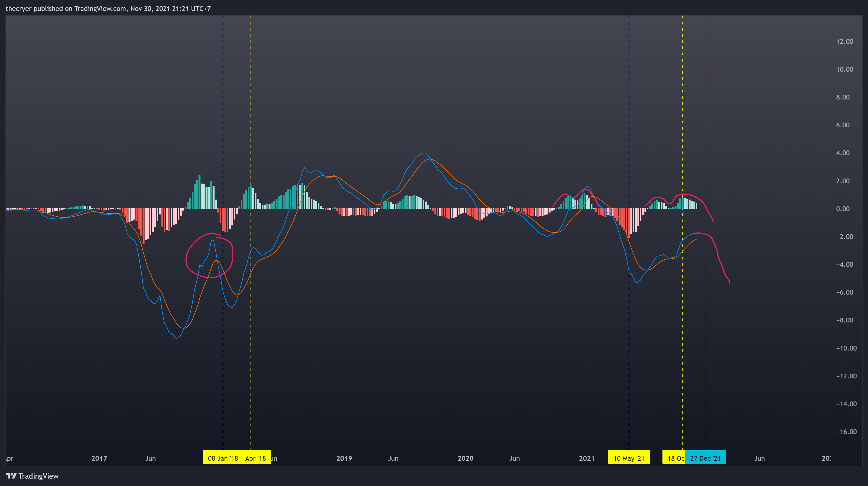Click the 10.00 price axis value
868x486 pixels.
pos(844,69)
